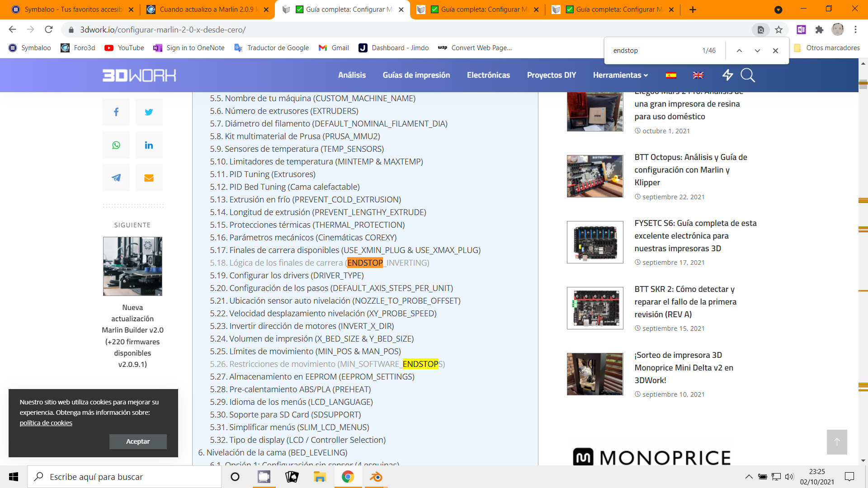Go to next find result
The width and height of the screenshot is (868, 488).
click(x=757, y=51)
